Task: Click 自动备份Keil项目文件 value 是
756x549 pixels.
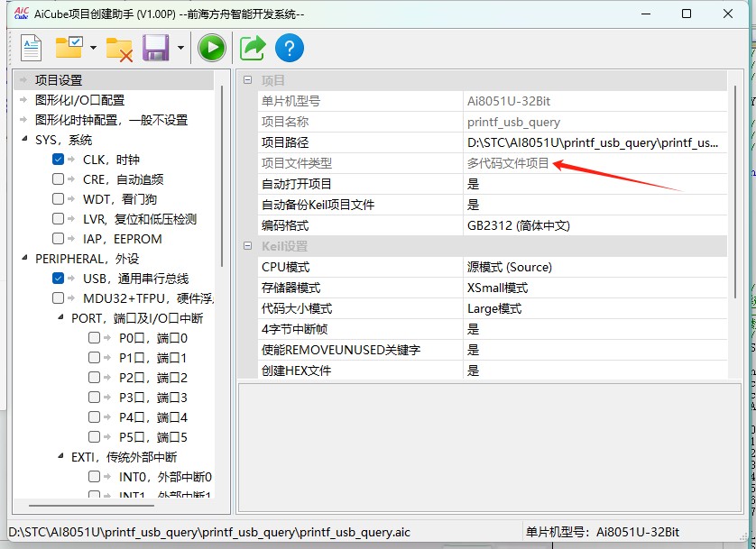Action: [595, 205]
